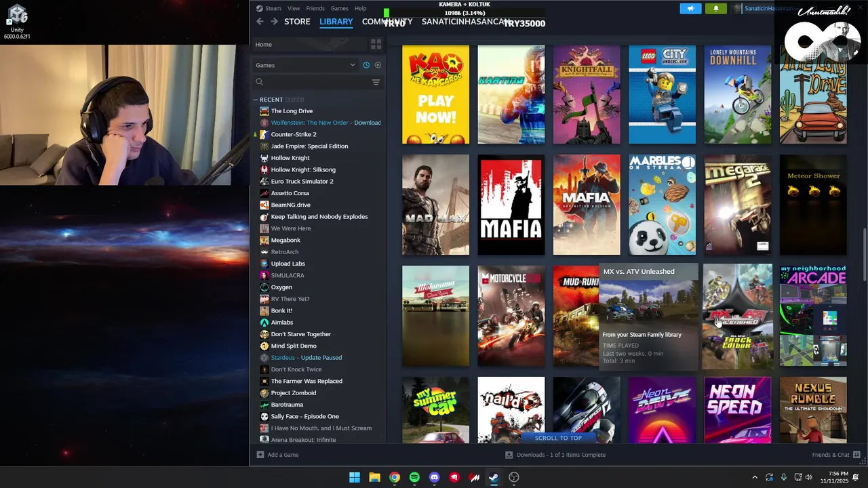Open Marbles on Stream cover
The width and height of the screenshot is (868, 488).
pos(662,205)
